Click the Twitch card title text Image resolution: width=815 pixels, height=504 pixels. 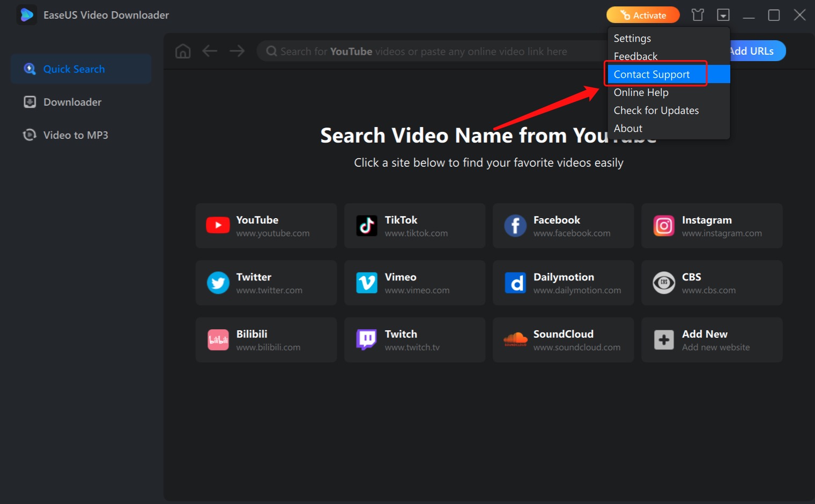(x=401, y=334)
